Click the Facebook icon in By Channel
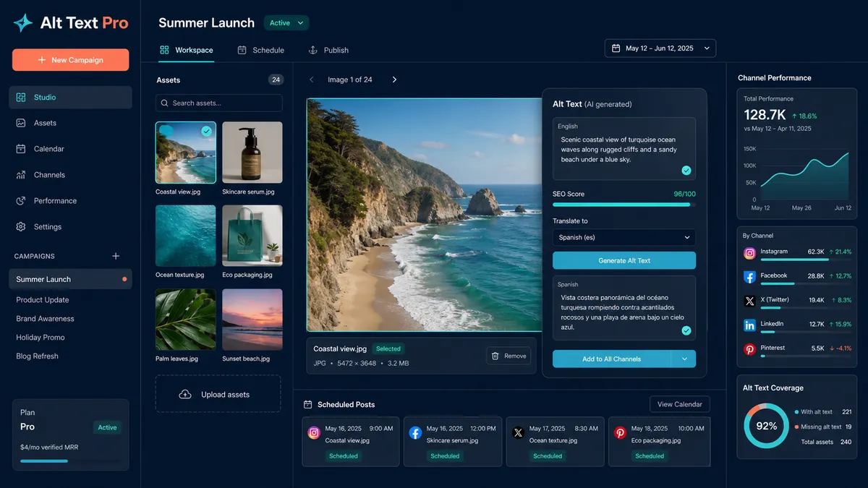 point(750,277)
